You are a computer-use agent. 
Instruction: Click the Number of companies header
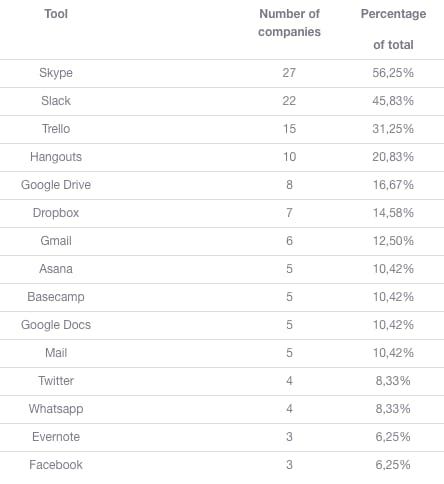coord(289,23)
